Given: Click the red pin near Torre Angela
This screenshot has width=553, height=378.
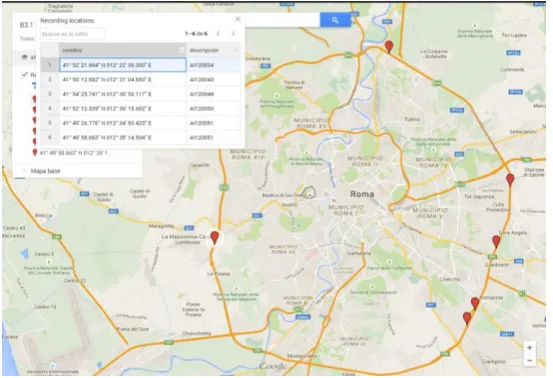Looking at the screenshot, I should pos(496,241).
